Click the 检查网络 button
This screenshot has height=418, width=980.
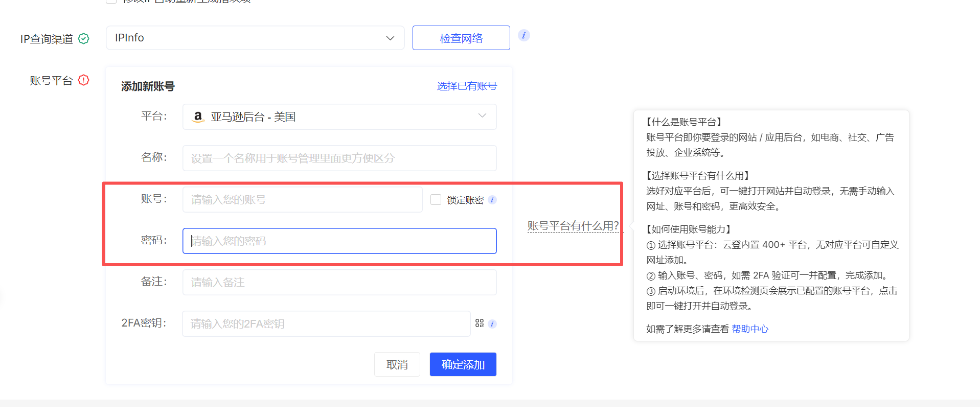point(461,38)
